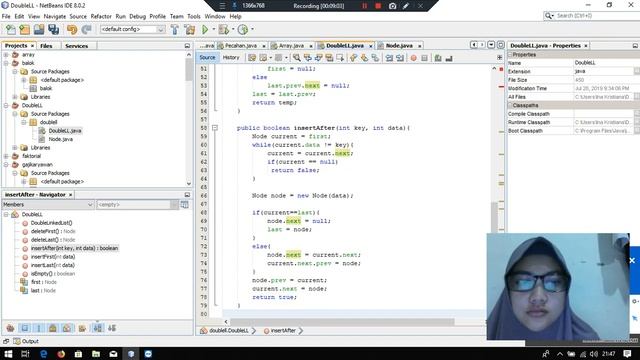Open Firefox from the taskbar
The image size is (640, 360).
point(61,354)
